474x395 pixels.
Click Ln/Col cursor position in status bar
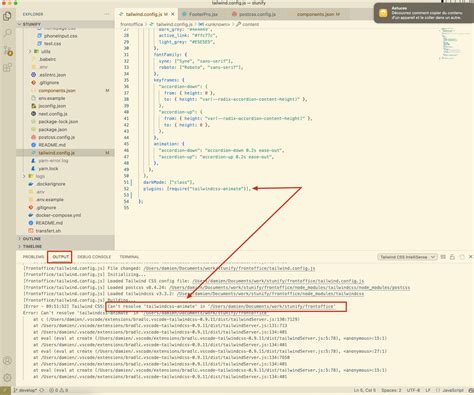(x=365, y=390)
